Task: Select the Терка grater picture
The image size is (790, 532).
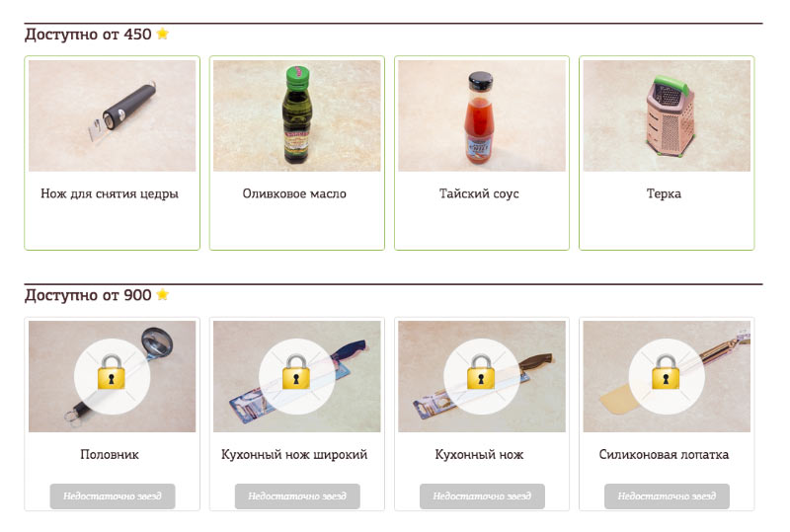Action: (x=667, y=115)
